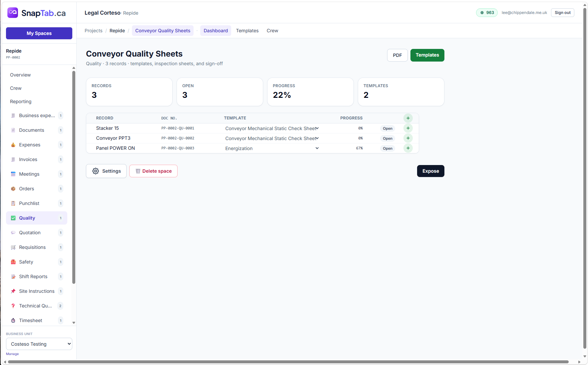
Task: Open the Quotation speech bubble icon
Action: pos(13,233)
